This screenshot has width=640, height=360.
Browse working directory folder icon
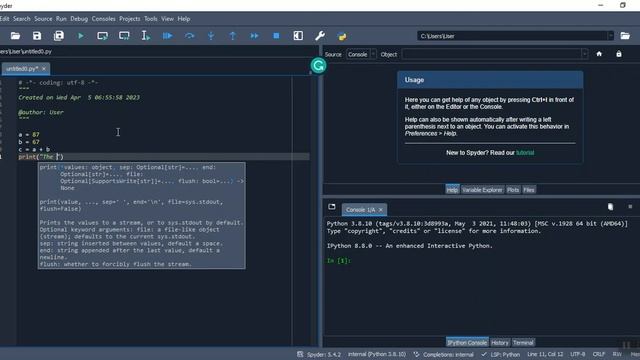click(625, 36)
